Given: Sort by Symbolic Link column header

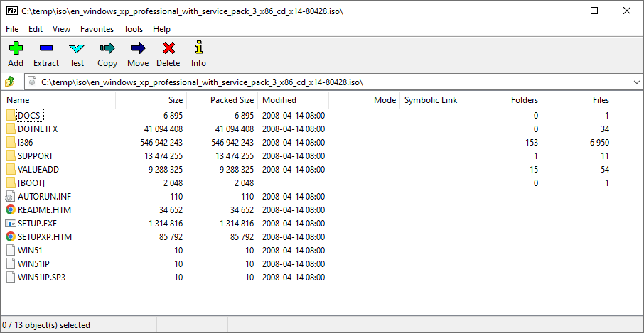Looking at the screenshot, I should pos(435,100).
